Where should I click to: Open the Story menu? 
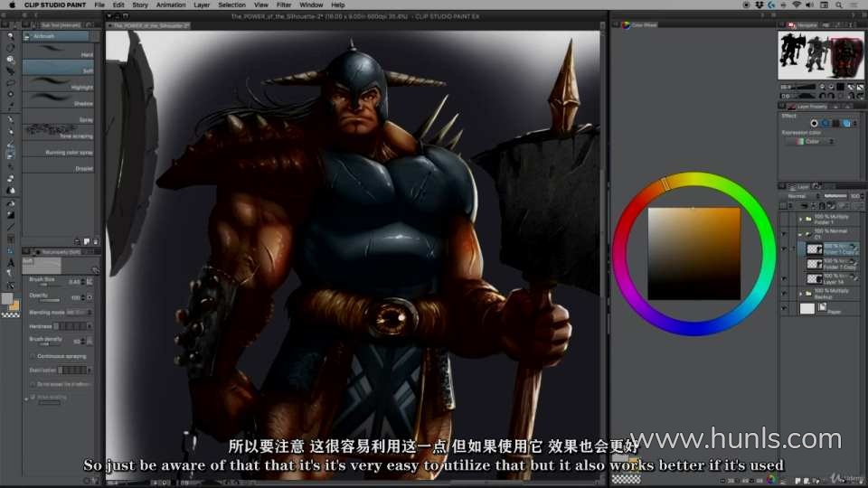point(140,5)
